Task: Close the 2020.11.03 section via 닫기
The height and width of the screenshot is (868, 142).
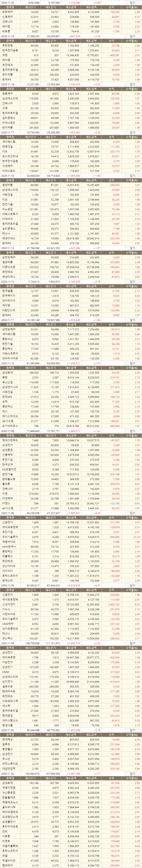Action: [x=132, y=730]
